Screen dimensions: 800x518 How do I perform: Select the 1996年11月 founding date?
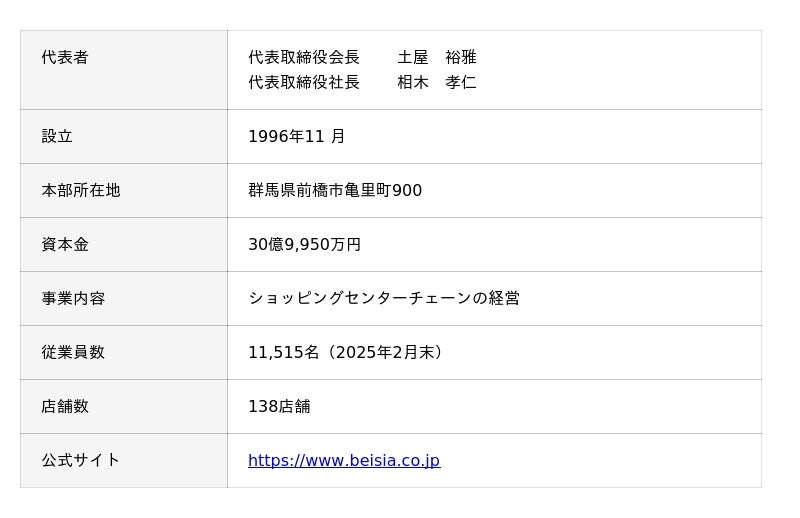coord(297,136)
